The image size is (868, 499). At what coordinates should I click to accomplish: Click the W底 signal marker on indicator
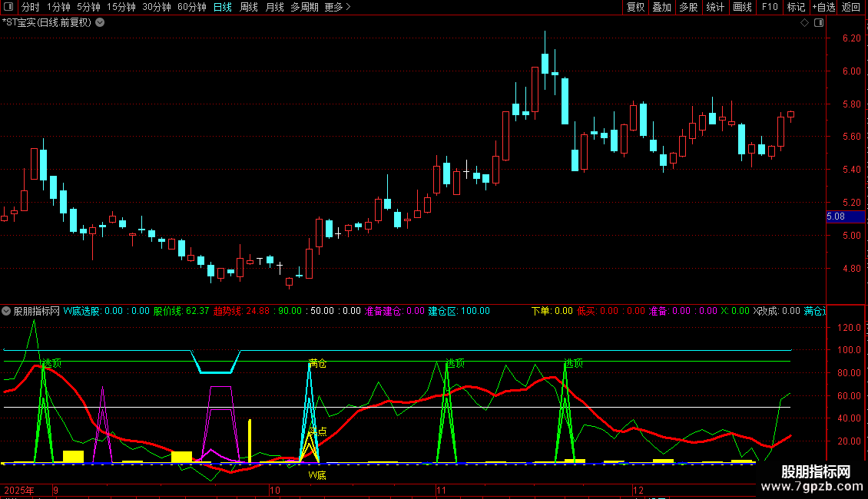click(x=317, y=476)
